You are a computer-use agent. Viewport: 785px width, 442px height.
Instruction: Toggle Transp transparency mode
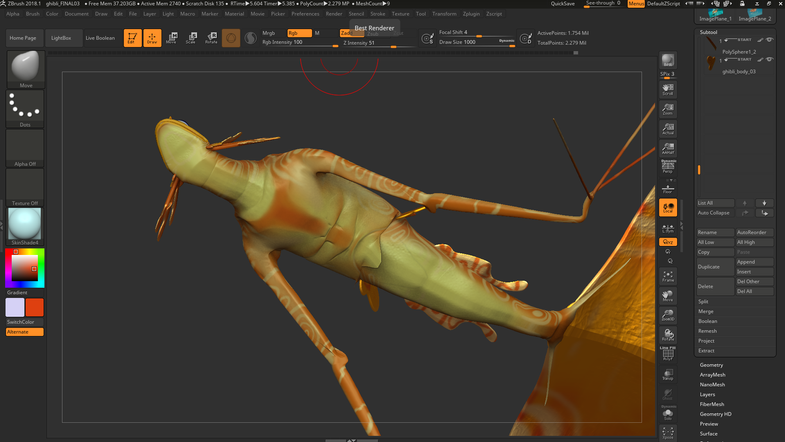tap(668, 374)
